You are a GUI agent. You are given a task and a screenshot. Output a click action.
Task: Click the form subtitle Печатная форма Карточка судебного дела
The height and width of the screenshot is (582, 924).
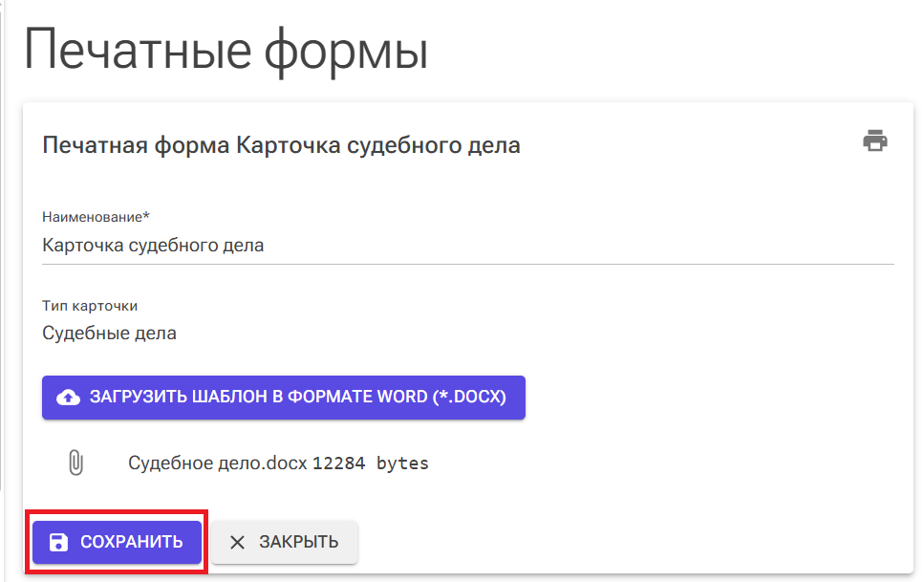pyautogui.click(x=281, y=144)
